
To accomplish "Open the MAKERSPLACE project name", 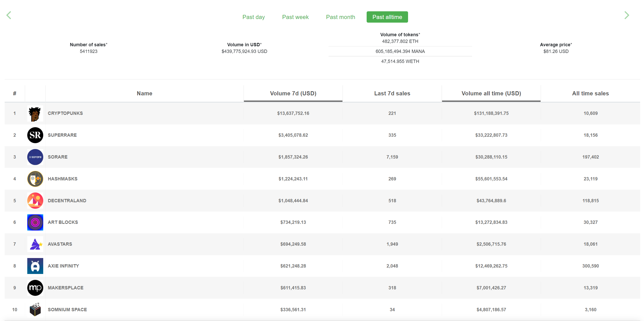I will pyautogui.click(x=66, y=288).
